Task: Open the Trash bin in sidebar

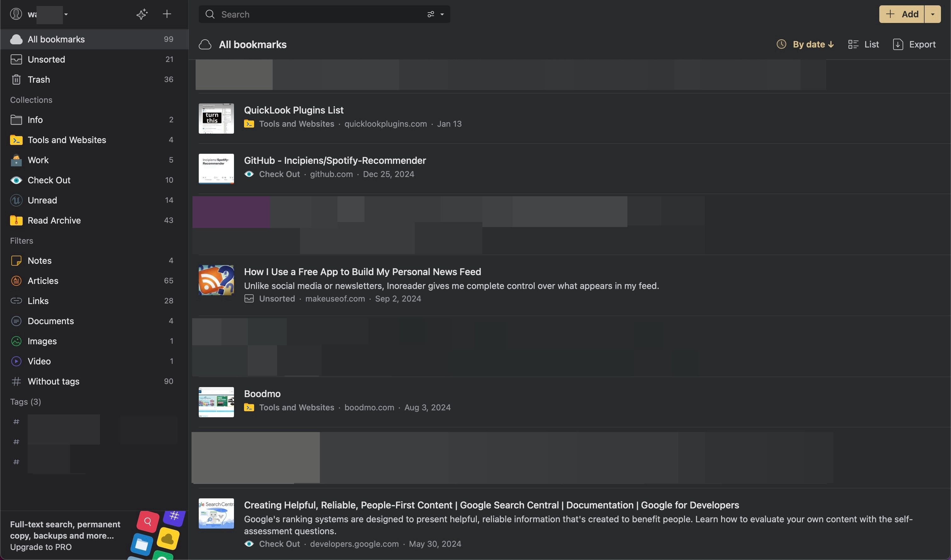Action: point(38,80)
